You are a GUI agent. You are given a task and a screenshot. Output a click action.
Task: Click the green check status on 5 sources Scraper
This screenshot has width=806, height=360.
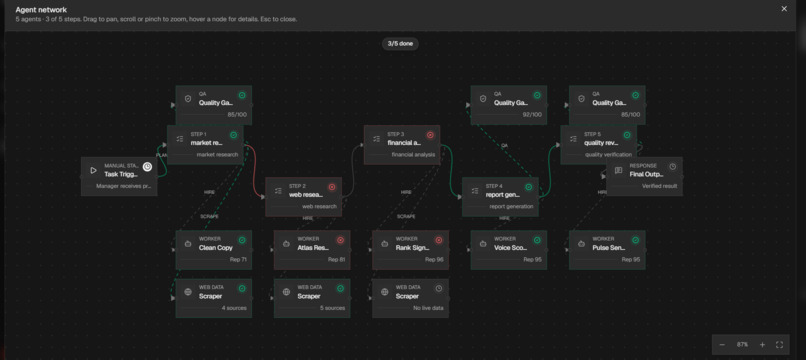click(340, 289)
